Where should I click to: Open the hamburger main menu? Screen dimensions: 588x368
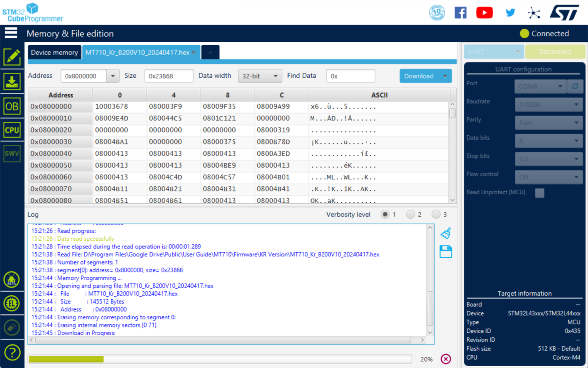click(11, 33)
